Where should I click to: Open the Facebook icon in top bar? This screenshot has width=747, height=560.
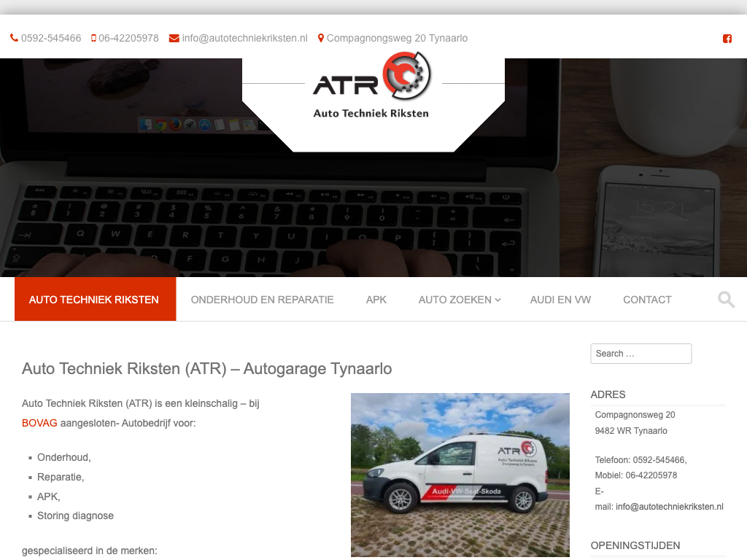pyautogui.click(x=727, y=39)
